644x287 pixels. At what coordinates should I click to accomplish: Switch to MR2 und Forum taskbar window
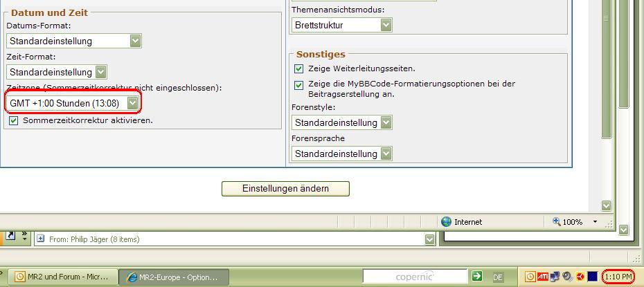[x=62, y=277]
